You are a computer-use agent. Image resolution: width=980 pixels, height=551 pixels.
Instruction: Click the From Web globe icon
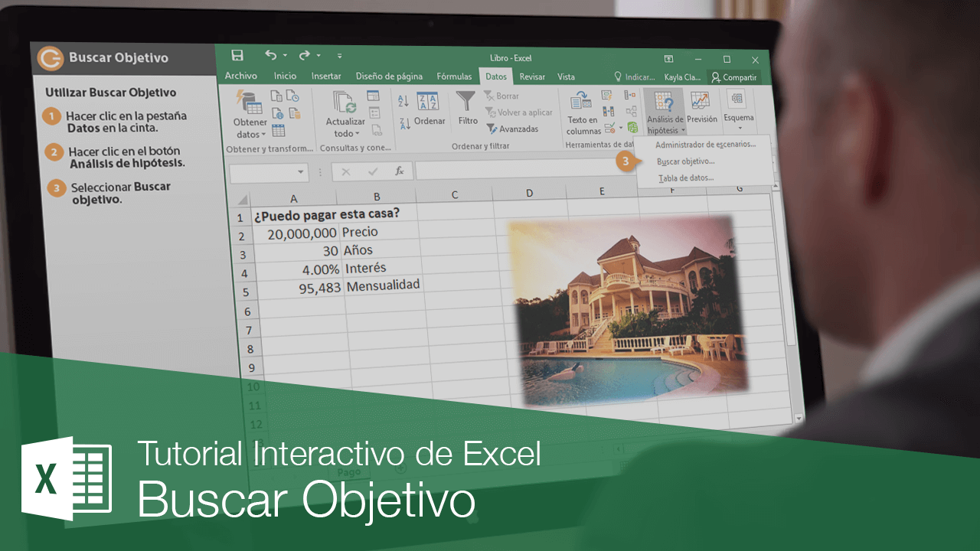click(x=277, y=113)
